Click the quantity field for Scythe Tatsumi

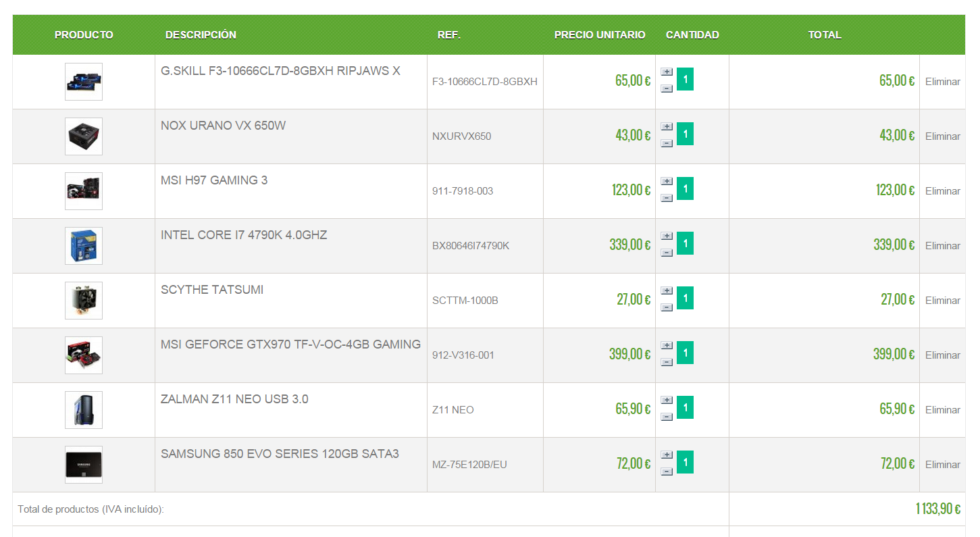(x=685, y=298)
